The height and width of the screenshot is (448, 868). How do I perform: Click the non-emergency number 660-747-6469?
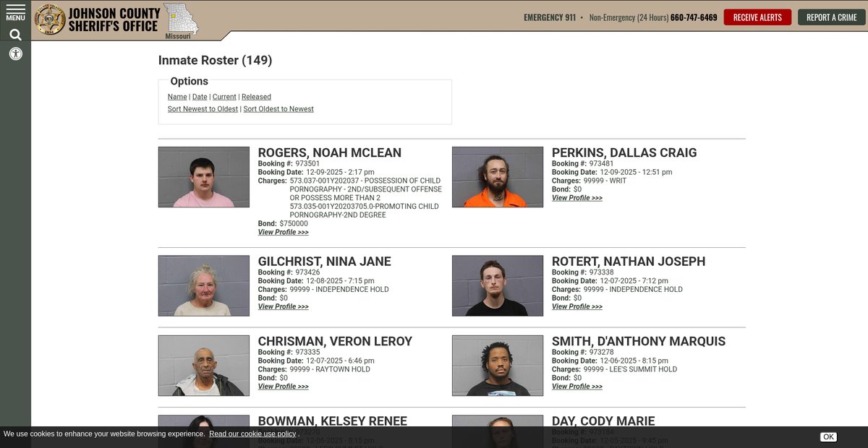pos(694,17)
